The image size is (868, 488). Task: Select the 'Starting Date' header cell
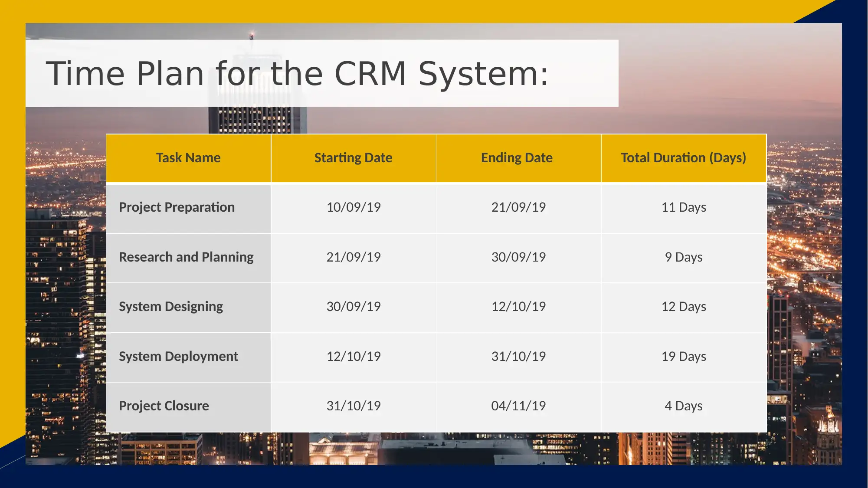point(354,158)
